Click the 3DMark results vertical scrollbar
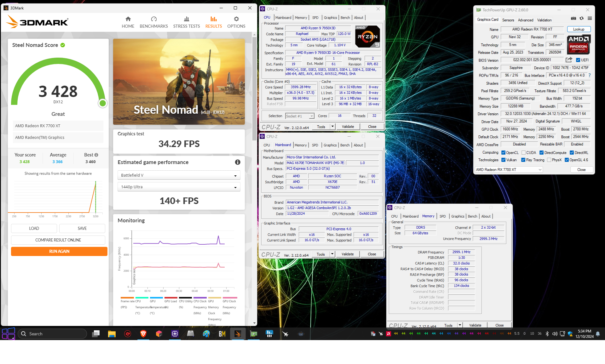Viewport: 605px width, 364px height. coord(254,88)
